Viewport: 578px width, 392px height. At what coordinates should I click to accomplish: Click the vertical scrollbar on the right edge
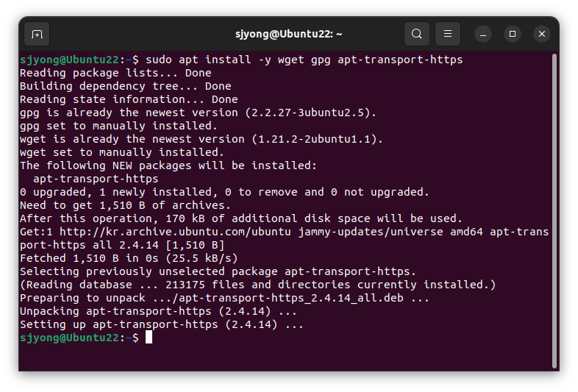click(x=554, y=210)
